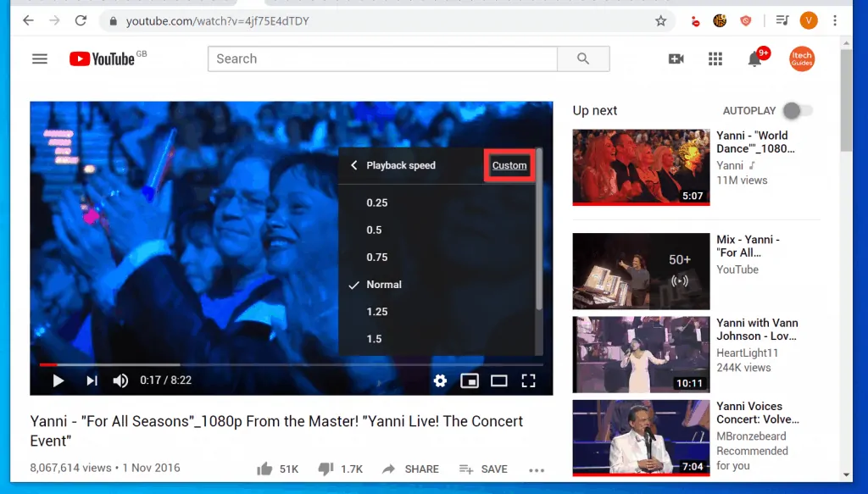
Task: Click the '0:17 / 8:22' time display
Action: tap(165, 380)
